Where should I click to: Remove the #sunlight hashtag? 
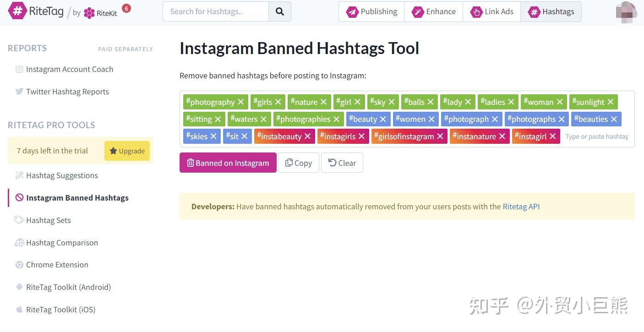(610, 102)
